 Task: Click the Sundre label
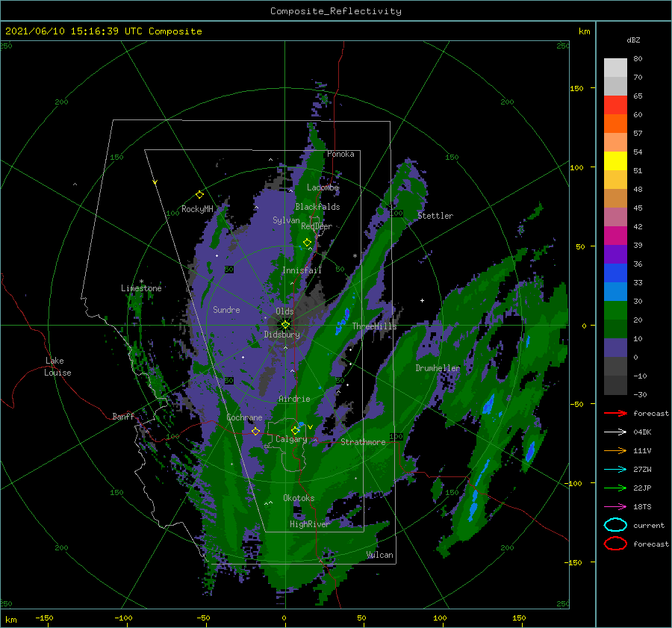coord(226,309)
